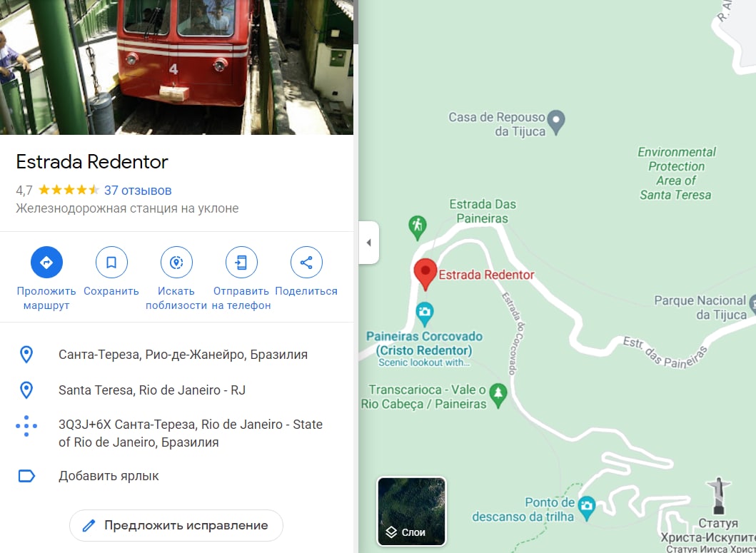Click the red Estrada Redentor map pin

pos(425,274)
